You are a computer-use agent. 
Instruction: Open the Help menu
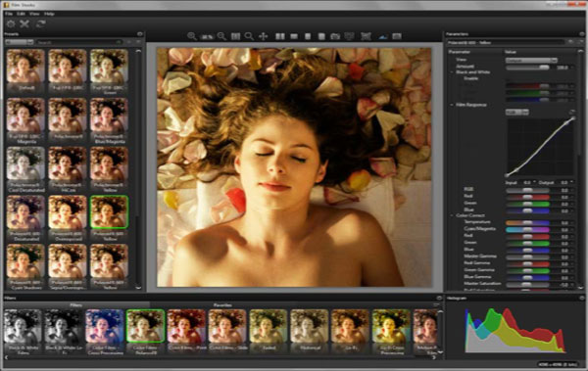49,14
